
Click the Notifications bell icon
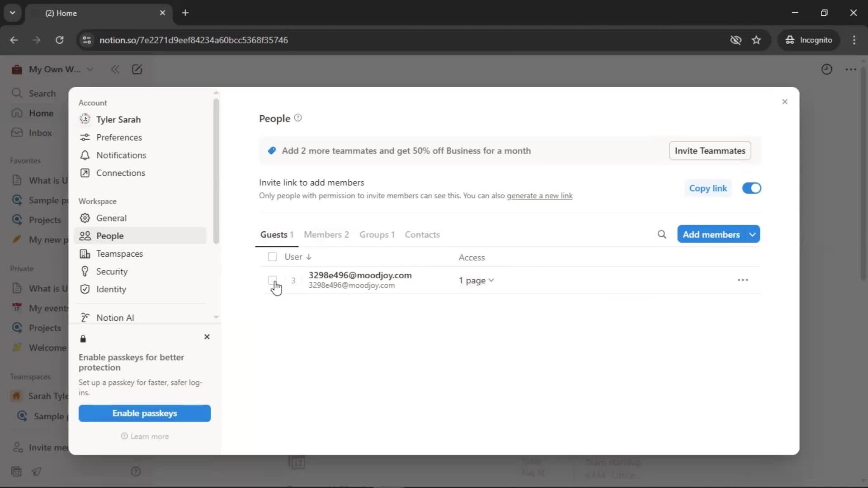coord(85,155)
